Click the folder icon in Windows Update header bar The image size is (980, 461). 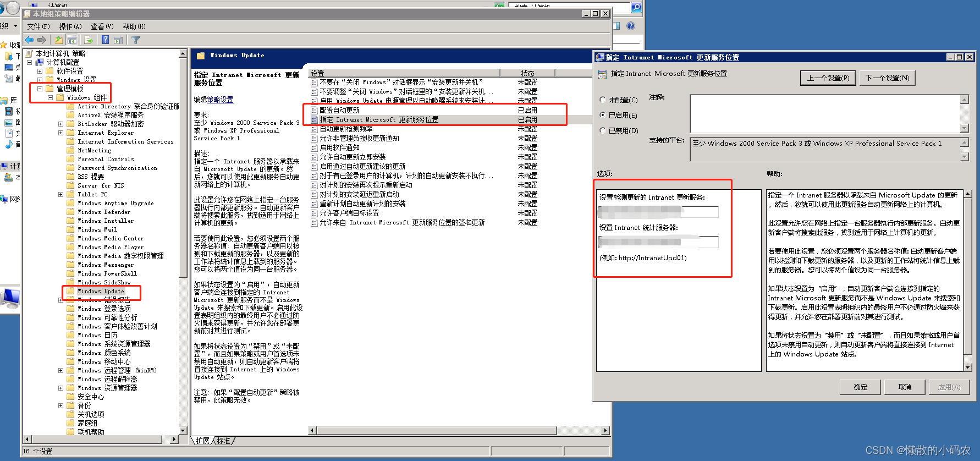[201, 56]
